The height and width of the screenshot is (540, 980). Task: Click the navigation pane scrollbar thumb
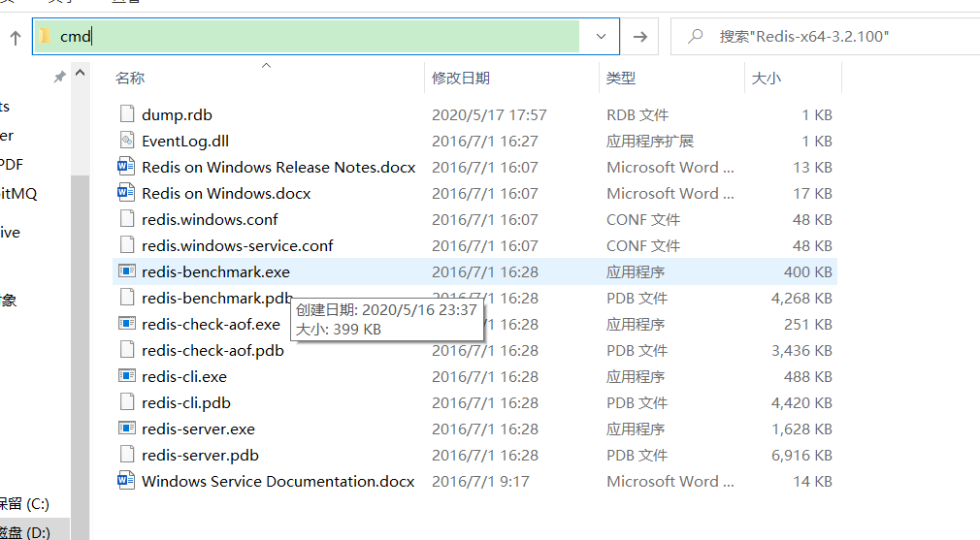[x=80, y=356]
